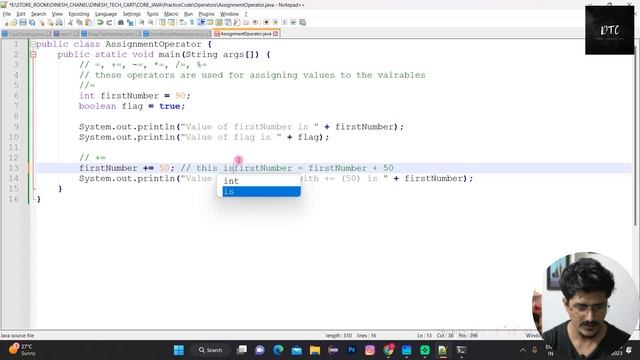Click "boolean flag = true;" on line 7
The image size is (640, 360).
(x=132, y=106)
